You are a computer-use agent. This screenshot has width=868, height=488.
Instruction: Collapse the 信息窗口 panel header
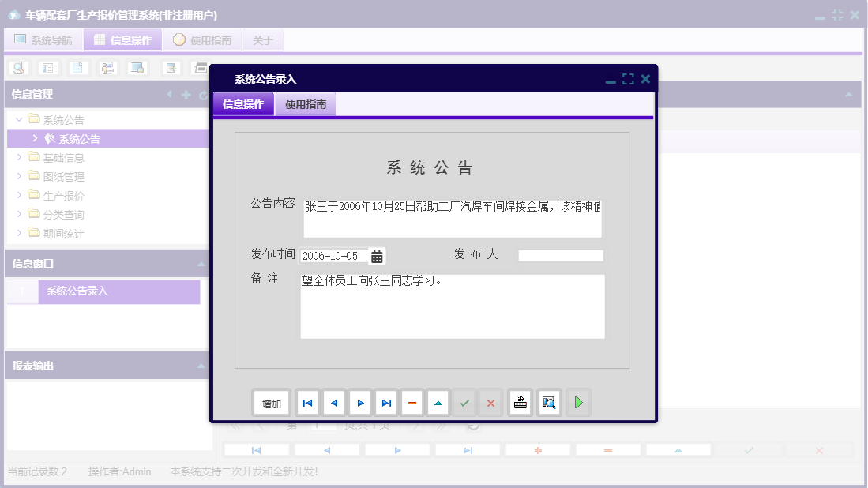pyautogui.click(x=201, y=265)
